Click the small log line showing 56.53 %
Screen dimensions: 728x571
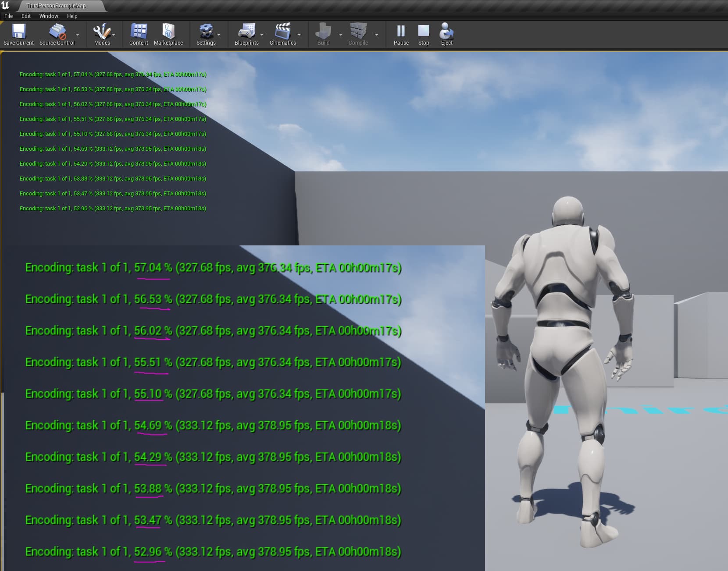click(x=113, y=89)
